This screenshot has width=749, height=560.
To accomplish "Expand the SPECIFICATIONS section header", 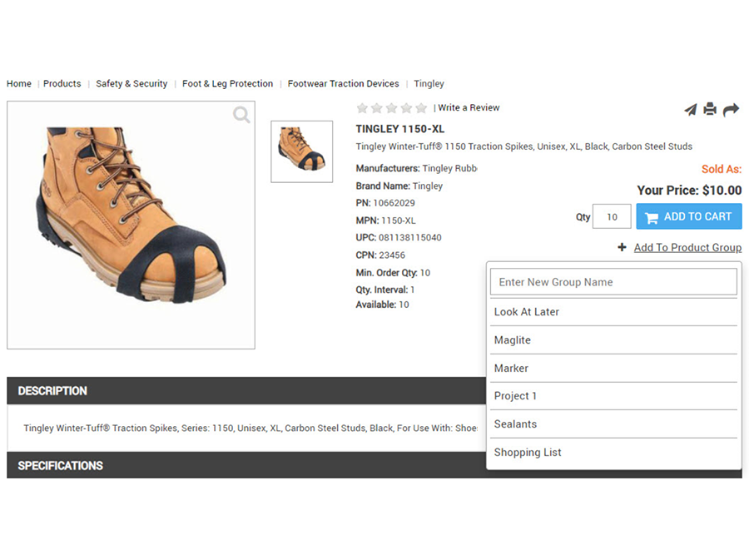I will pos(246,465).
